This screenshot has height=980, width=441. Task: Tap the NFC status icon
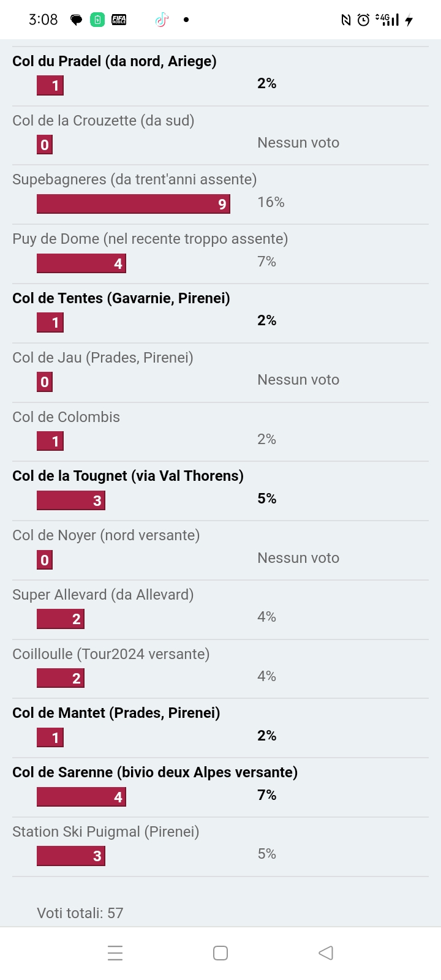coord(346,20)
